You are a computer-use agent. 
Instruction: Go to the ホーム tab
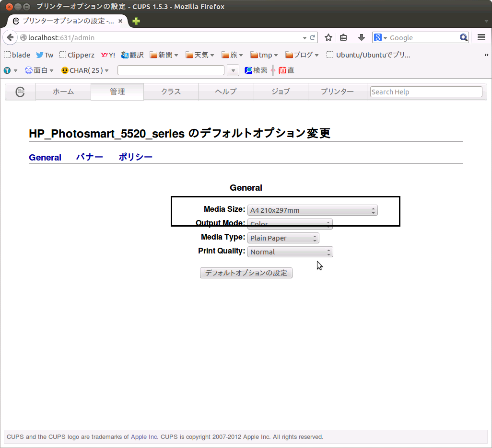coord(63,92)
